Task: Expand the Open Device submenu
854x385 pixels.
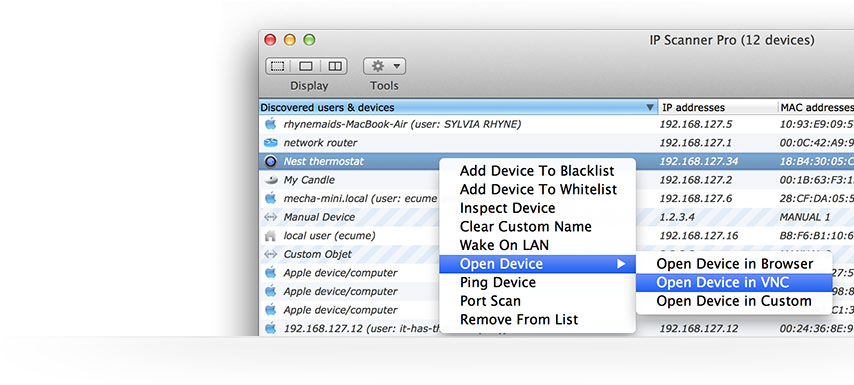Action: click(537, 264)
